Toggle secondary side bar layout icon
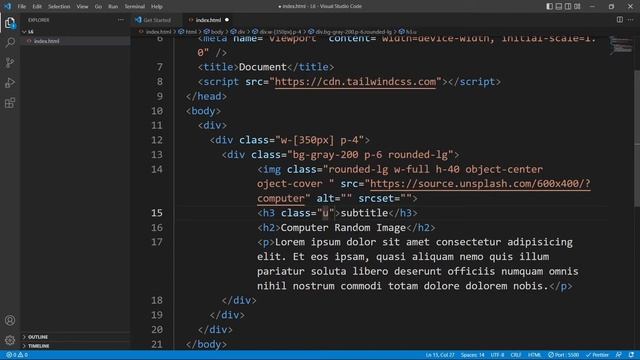The image size is (640, 360). (x=568, y=6)
